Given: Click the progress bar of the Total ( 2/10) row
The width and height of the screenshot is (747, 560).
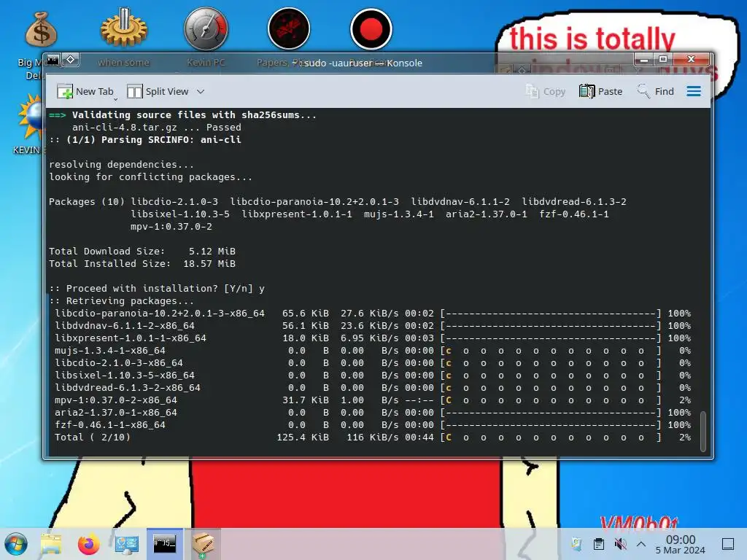Looking at the screenshot, I should pyautogui.click(x=551, y=437).
